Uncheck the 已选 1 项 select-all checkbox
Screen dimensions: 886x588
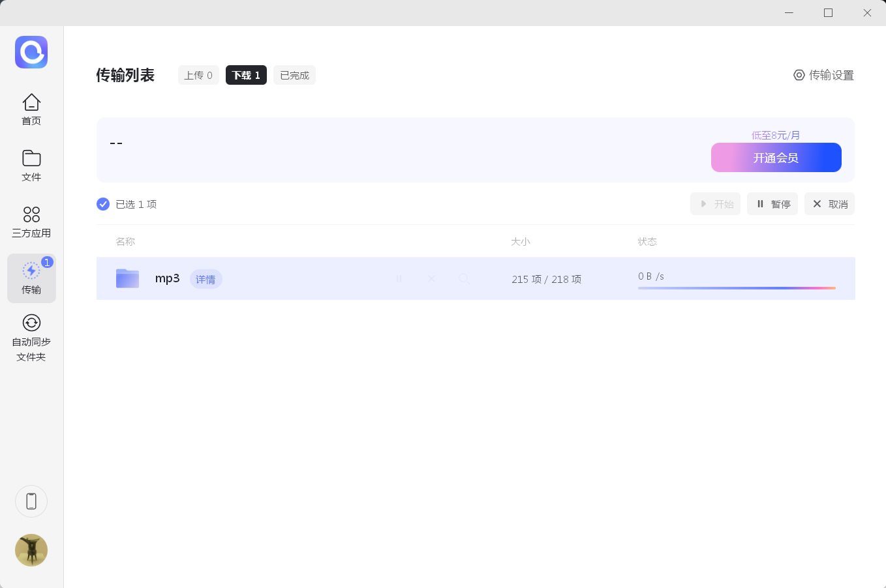click(x=103, y=204)
